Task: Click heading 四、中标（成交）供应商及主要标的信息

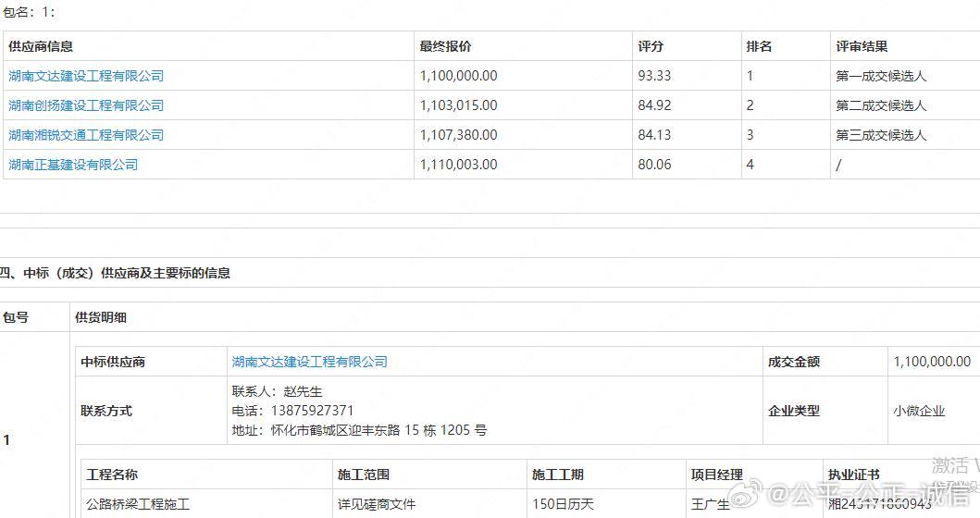Action: click(115, 273)
